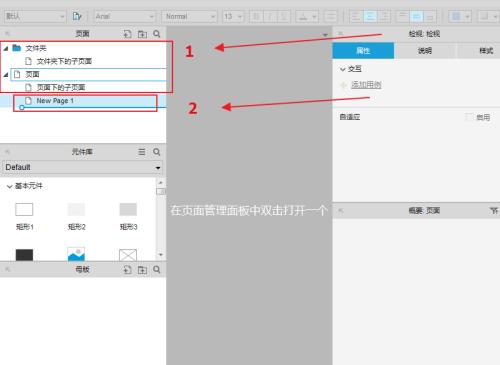Click the line color icon
The height and width of the screenshot is (365, 500).
click(485, 16)
